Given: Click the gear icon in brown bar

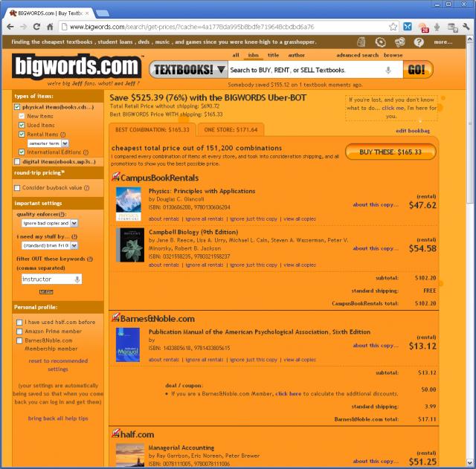Looking at the screenshot, I should 380,42.
